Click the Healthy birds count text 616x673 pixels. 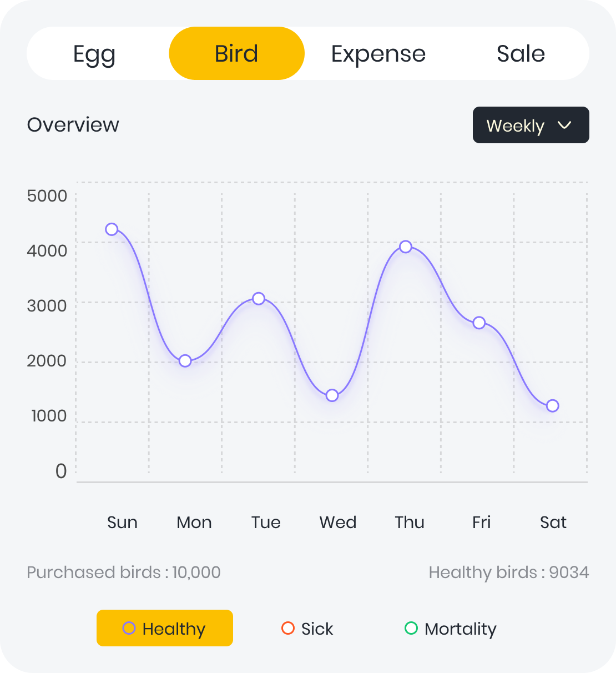[508, 572]
